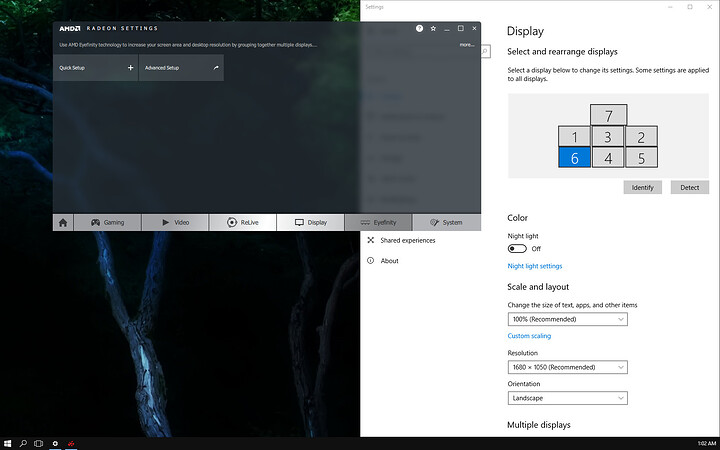Click the taskbar clock showing 1:02 AM
Viewport: 720px width, 450px height.
707,444
